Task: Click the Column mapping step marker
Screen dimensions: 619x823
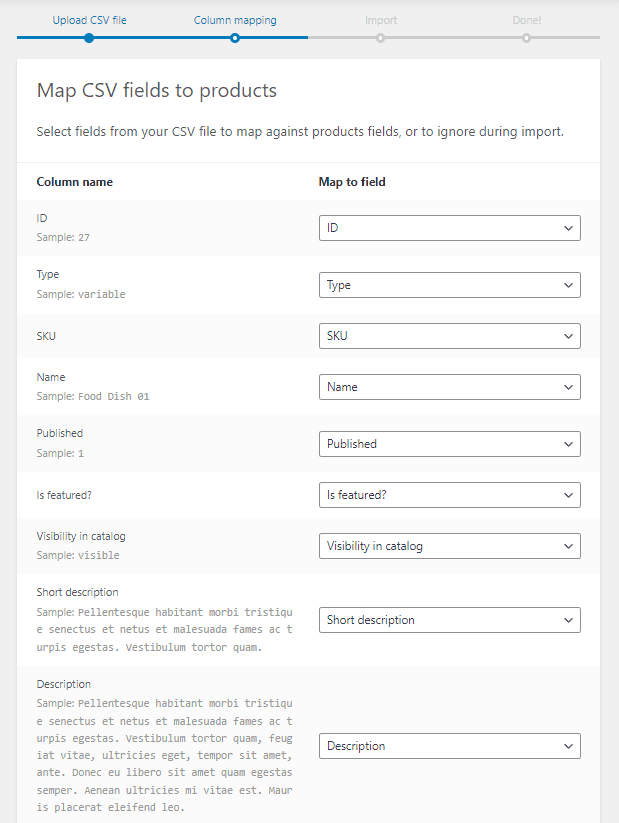Action: click(235, 38)
